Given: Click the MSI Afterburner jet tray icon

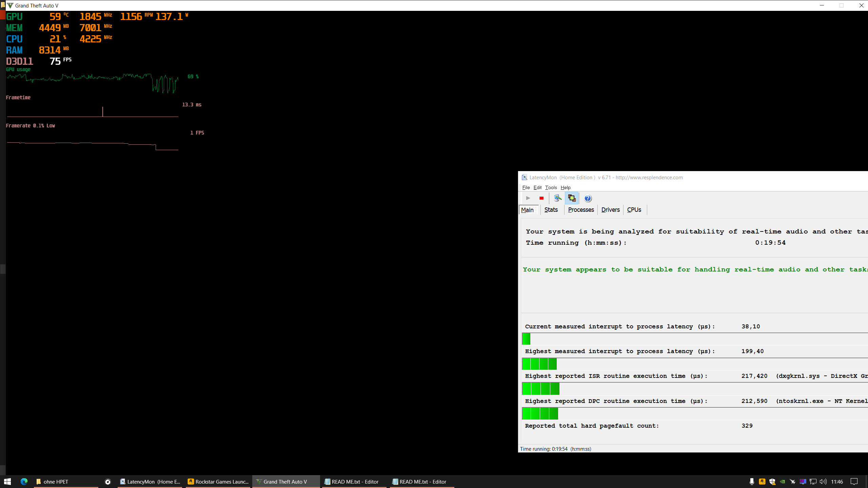Looking at the screenshot, I should pos(792,482).
